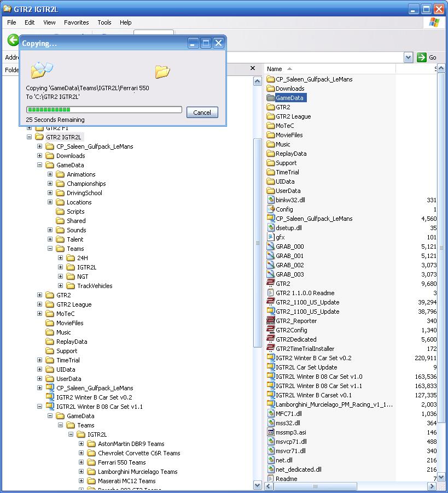Image resolution: width=448 pixels, height=493 pixels.
Task: Expand Ferrari 550 Teams tree node
Action: 81,462
